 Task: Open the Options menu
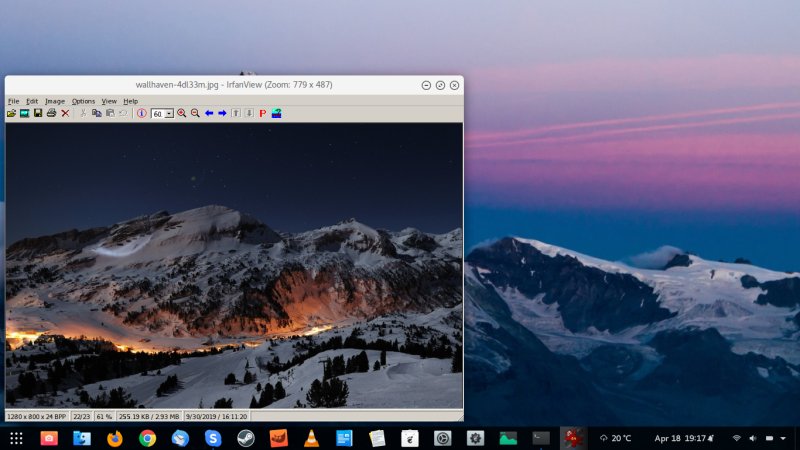point(83,101)
